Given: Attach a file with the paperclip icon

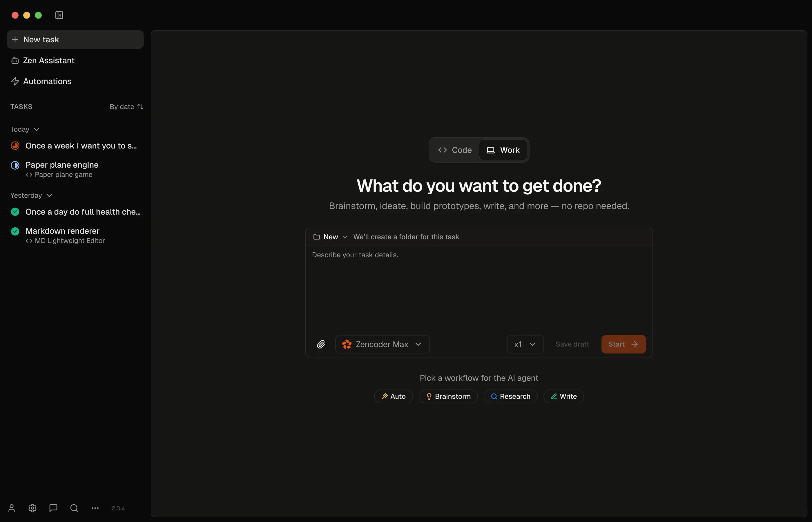Looking at the screenshot, I should [x=321, y=344].
